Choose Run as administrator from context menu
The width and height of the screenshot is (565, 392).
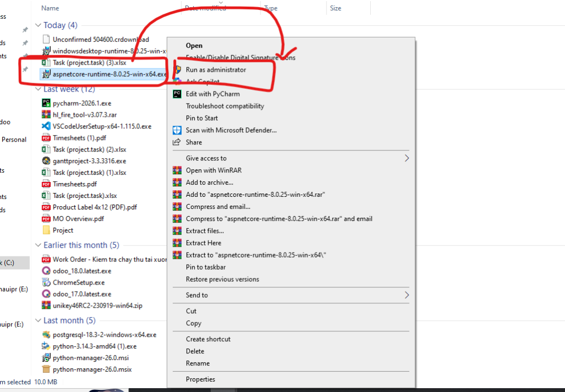(216, 70)
